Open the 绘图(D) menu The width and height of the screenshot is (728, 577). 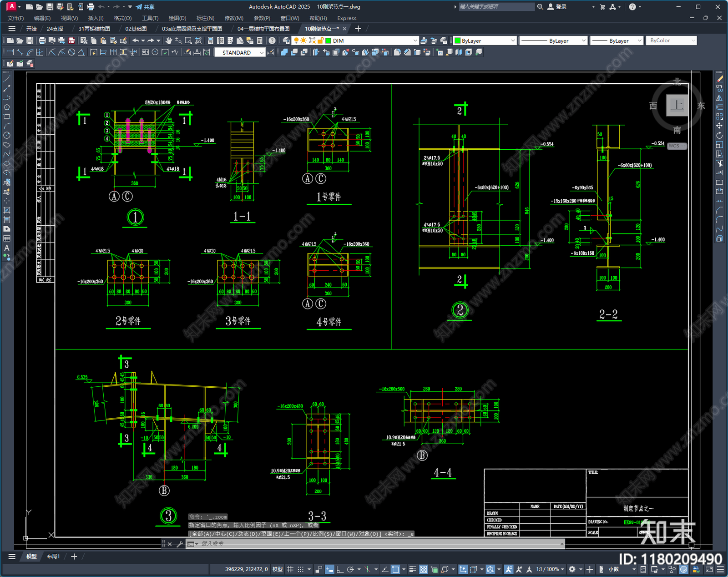click(x=177, y=18)
